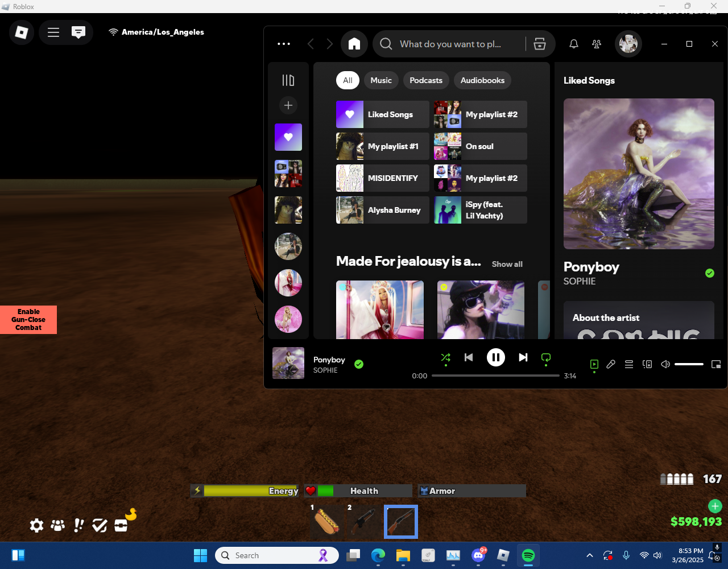Create a new playlist with plus button
728x569 pixels.
point(288,105)
